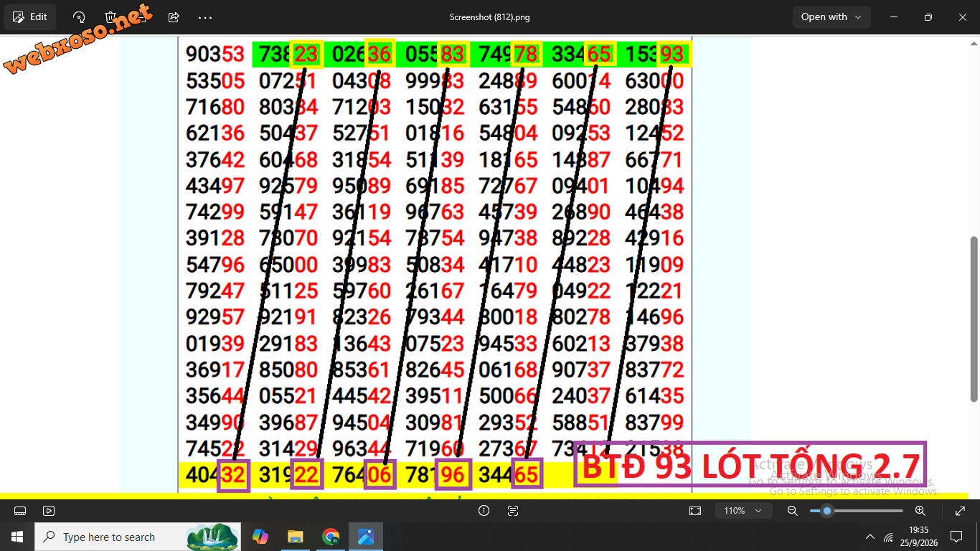The width and height of the screenshot is (980, 551).
Task: Show hidden system tray icons chevron
Action: 870,537
